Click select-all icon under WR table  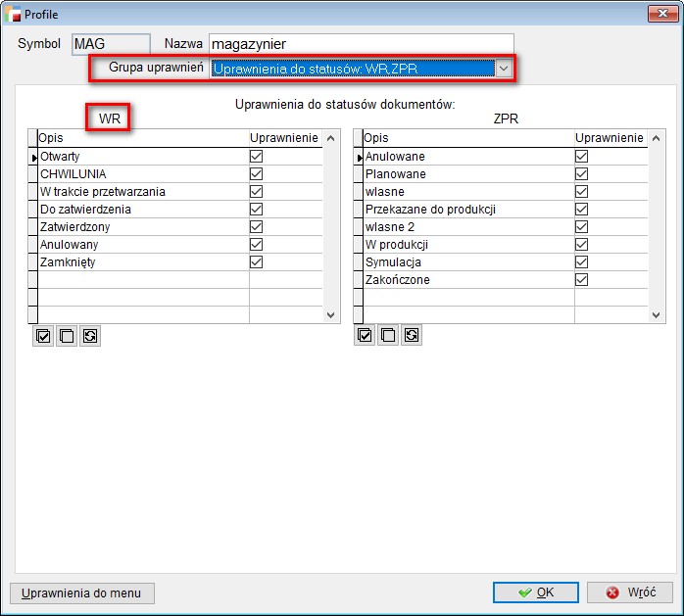click(x=43, y=336)
